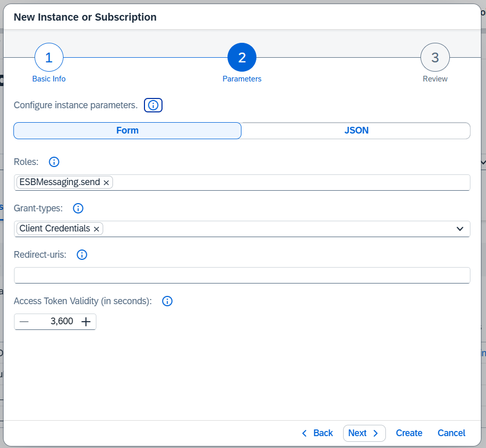Decrease token validity with minus button
This screenshot has width=486, height=448.
tap(24, 322)
